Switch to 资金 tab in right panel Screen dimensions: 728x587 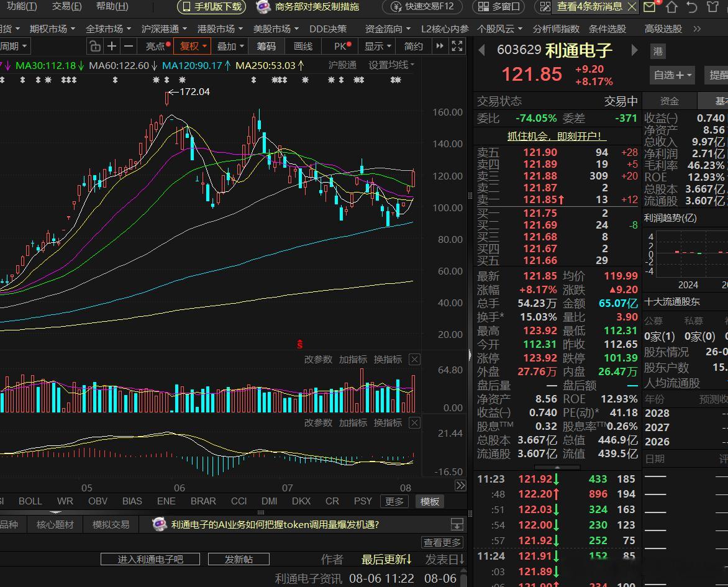pyautogui.click(x=670, y=101)
